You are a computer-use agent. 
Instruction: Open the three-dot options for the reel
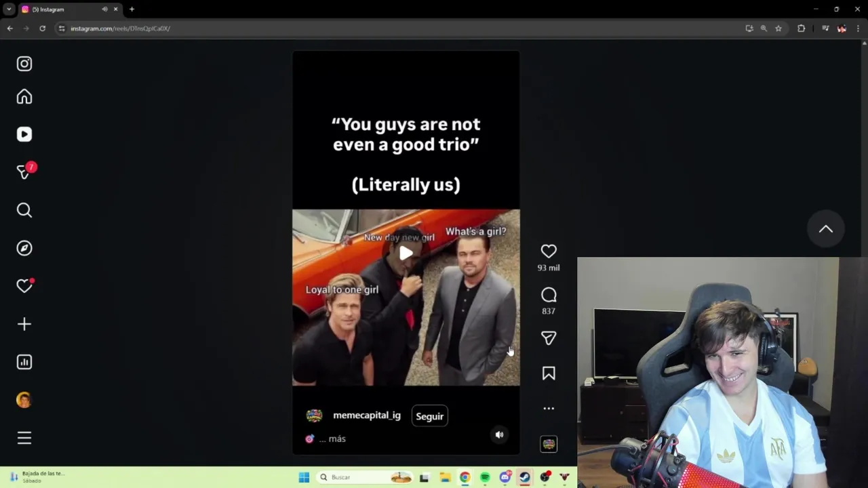(549, 409)
